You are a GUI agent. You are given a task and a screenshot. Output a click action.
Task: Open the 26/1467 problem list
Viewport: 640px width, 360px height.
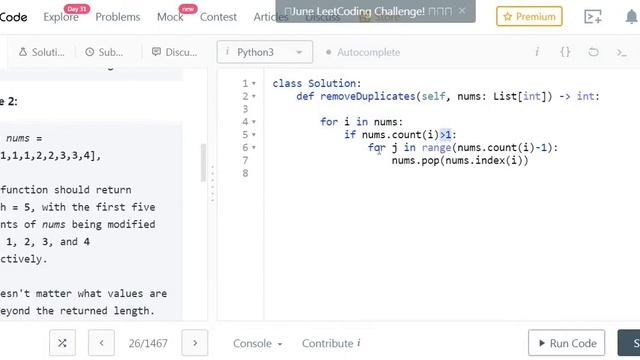pyautogui.click(x=148, y=343)
